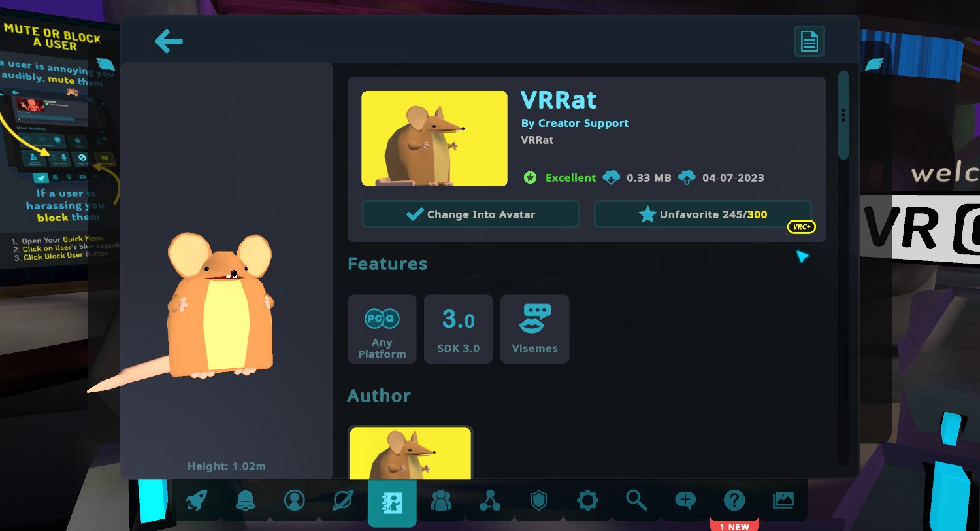The height and width of the screenshot is (531, 980).
Task: Open Help showing 1 NEW badge
Action: coord(733,500)
